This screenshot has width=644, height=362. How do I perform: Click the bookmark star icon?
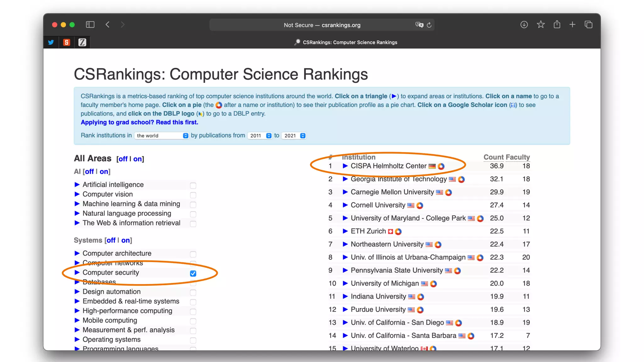coord(541,25)
